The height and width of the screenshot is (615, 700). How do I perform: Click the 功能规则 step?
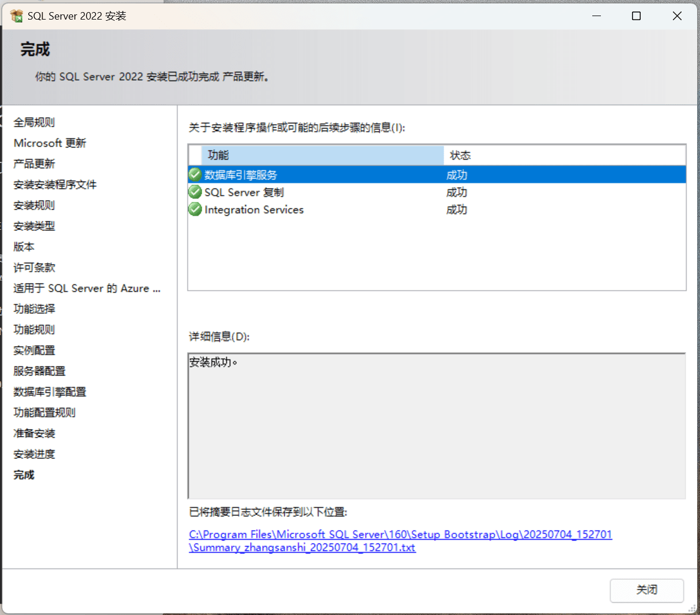[x=34, y=329]
